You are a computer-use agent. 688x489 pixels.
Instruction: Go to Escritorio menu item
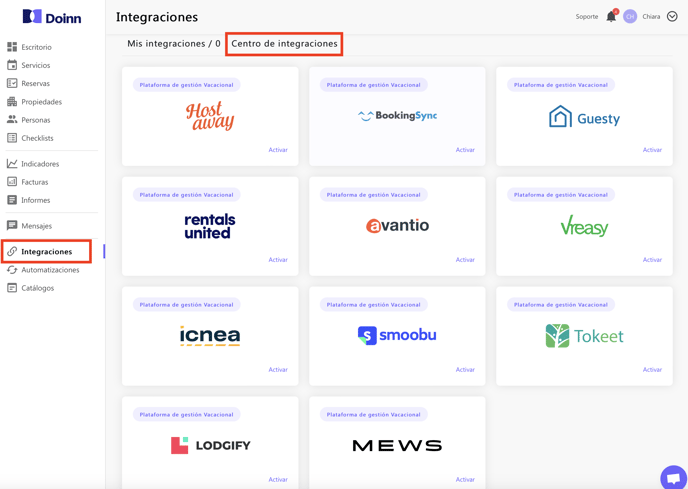click(36, 47)
